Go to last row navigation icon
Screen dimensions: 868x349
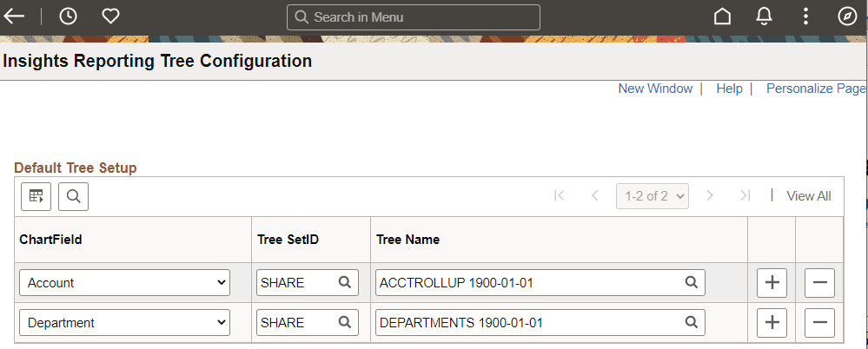[745, 196]
